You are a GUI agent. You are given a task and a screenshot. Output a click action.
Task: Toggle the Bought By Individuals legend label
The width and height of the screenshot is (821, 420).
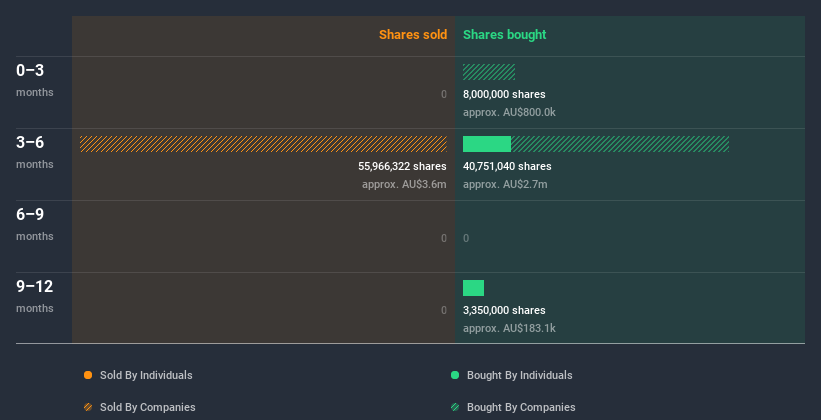click(x=519, y=375)
